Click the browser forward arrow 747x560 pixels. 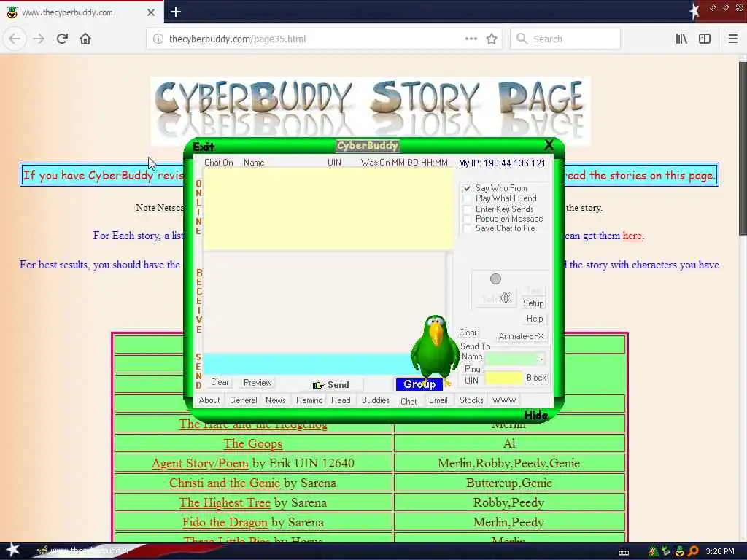point(39,39)
